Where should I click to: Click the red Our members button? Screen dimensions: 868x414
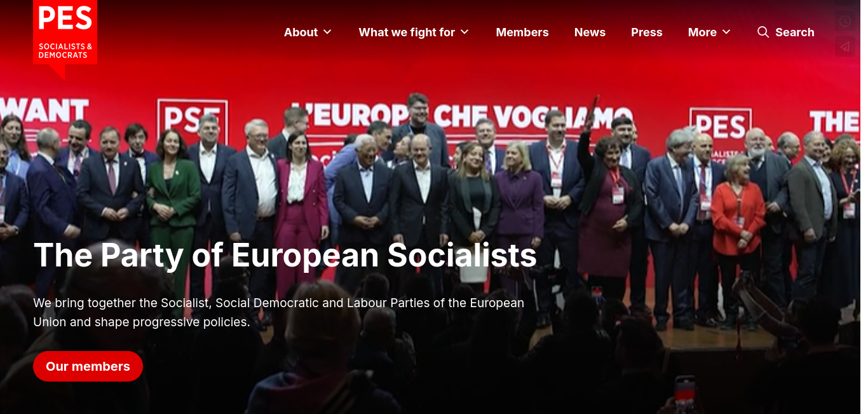point(88,366)
